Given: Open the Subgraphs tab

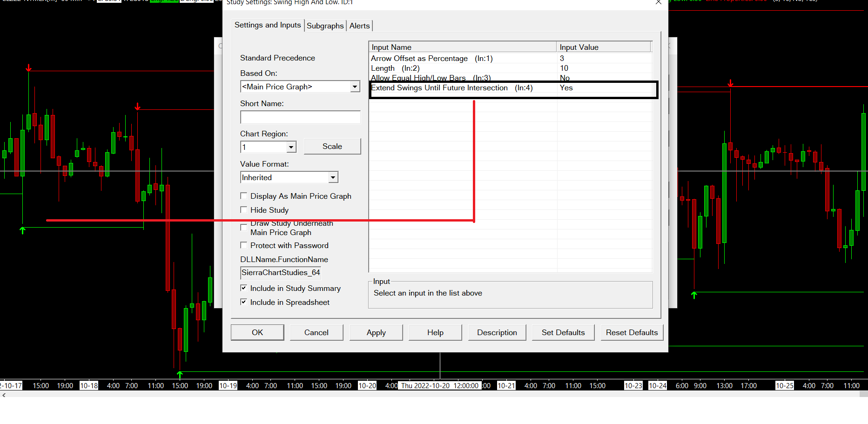Looking at the screenshot, I should [x=325, y=26].
